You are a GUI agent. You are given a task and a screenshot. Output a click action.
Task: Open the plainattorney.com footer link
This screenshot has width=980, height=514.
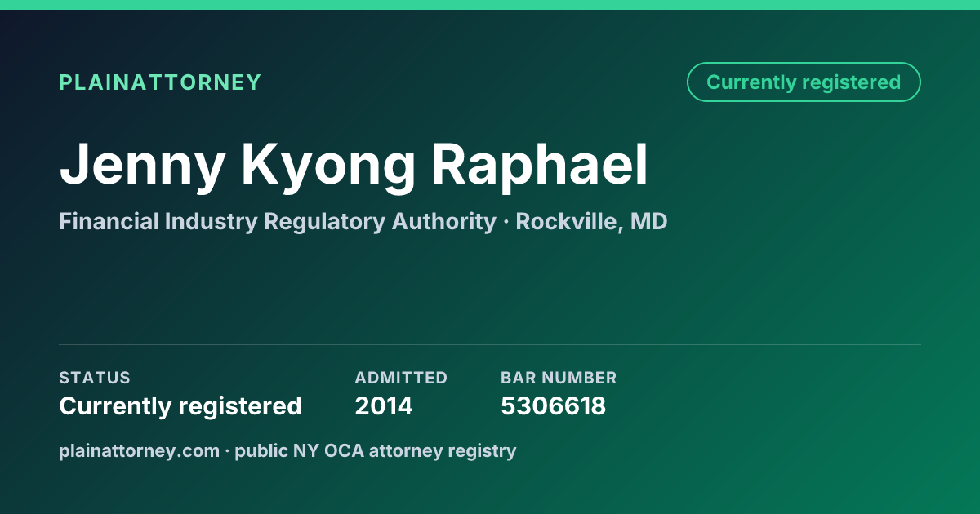140,451
